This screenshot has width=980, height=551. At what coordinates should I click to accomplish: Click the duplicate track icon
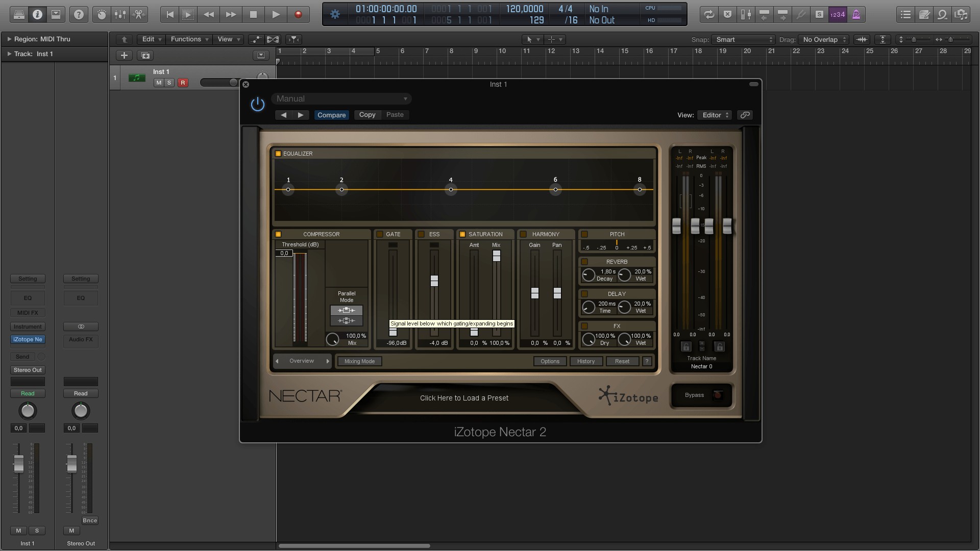pyautogui.click(x=145, y=56)
